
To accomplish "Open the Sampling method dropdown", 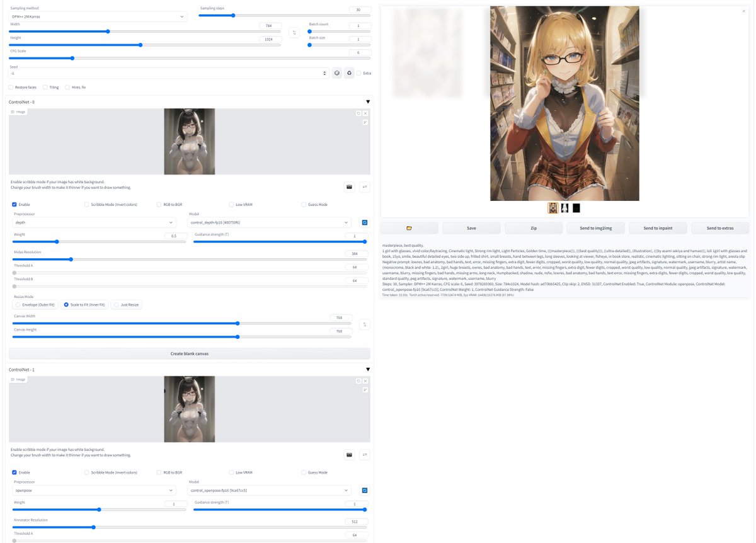I will coord(98,15).
